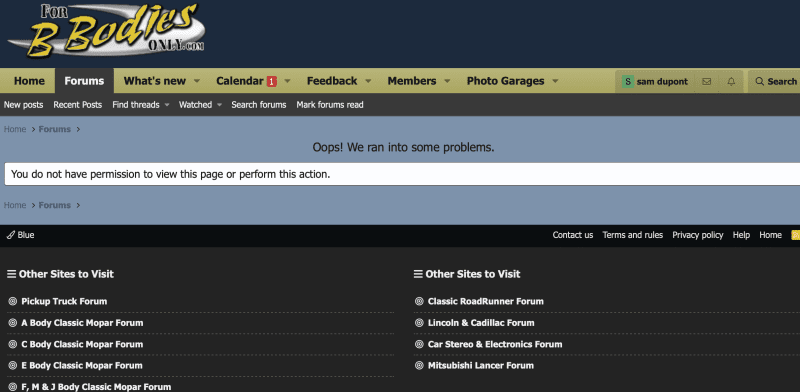
Task: Click Home in the bottom breadcrumb
Action: click(15, 205)
